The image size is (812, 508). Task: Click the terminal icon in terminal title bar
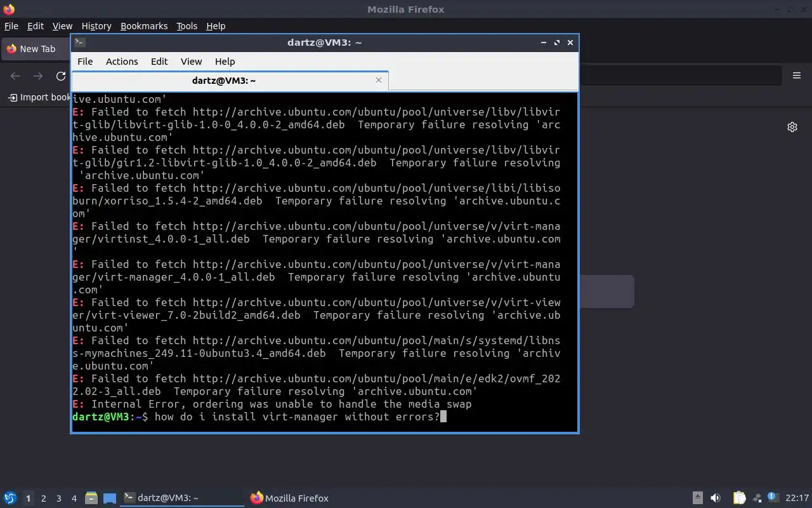[79, 43]
